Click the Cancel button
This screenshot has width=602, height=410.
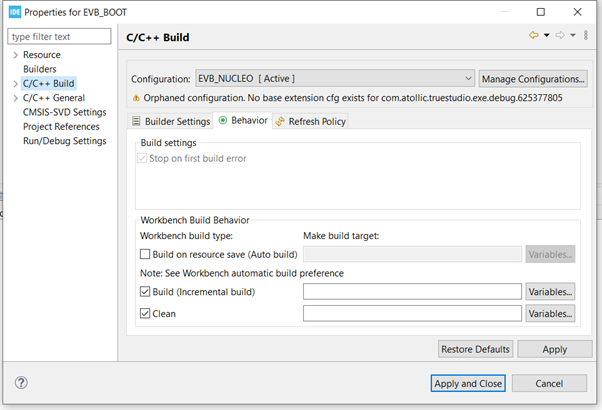click(x=549, y=383)
